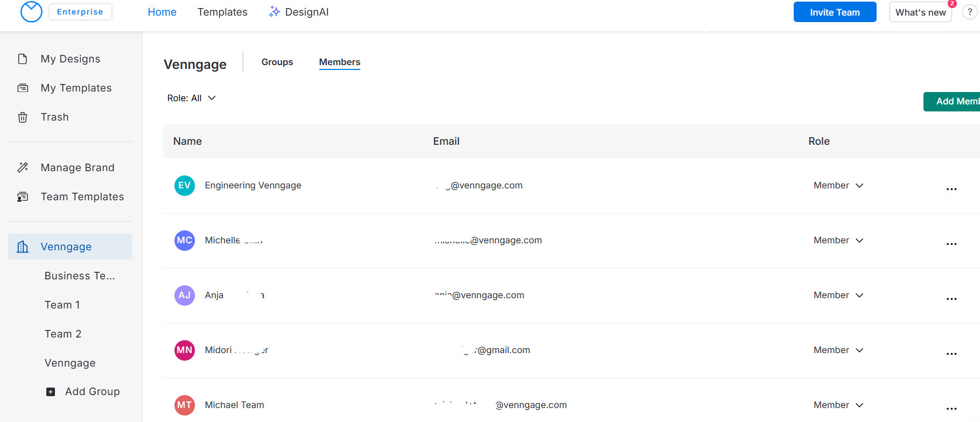Click the Invite Team button
The width and height of the screenshot is (980, 422).
coord(835,12)
